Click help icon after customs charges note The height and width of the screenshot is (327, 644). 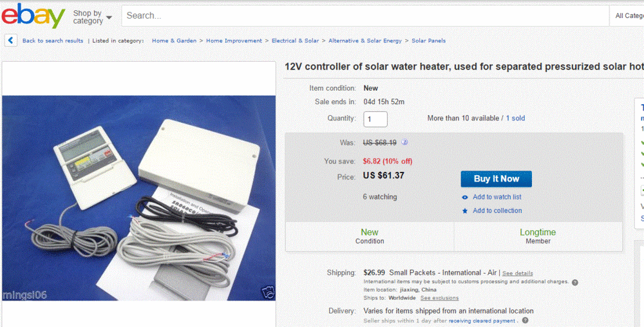(x=575, y=282)
